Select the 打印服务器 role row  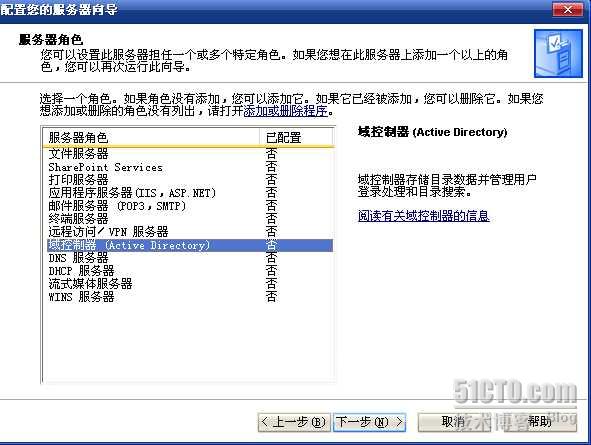point(190,180)
